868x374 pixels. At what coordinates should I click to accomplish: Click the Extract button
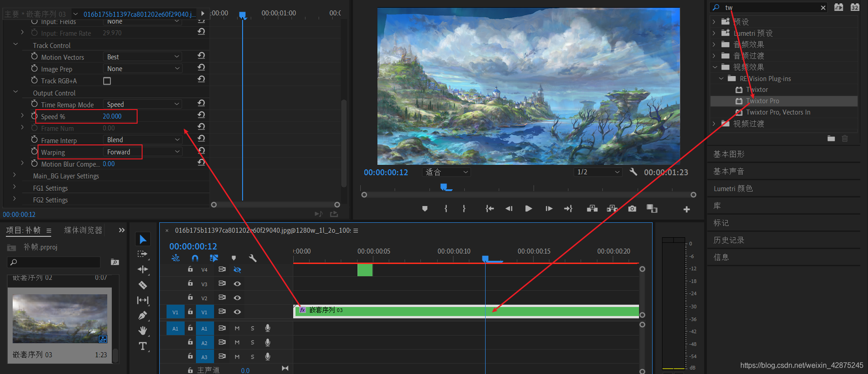click(612, 209)
